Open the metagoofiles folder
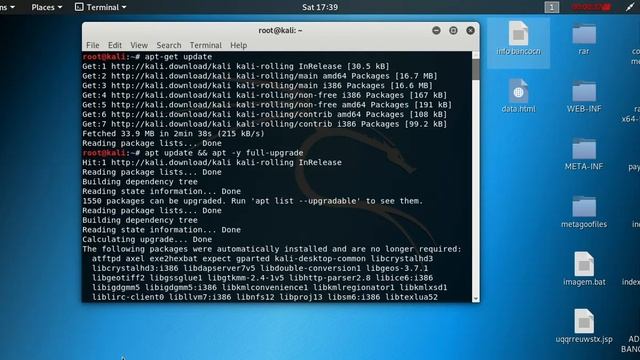Viewport: 640px width, 360px height. pyautogui.click(x=584, y=207)
